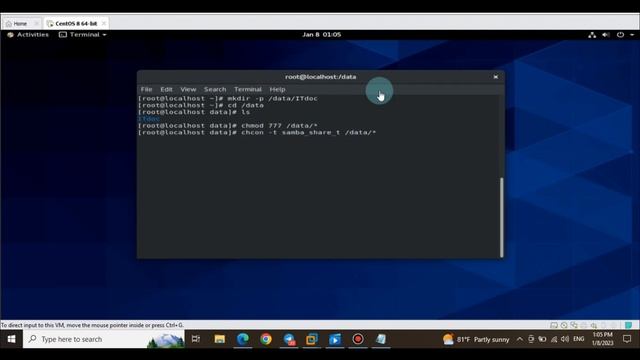The height and width of the screenshot is (360, 640).
Task: Open GNOME Activities overview
Action: tap(28, 35)
